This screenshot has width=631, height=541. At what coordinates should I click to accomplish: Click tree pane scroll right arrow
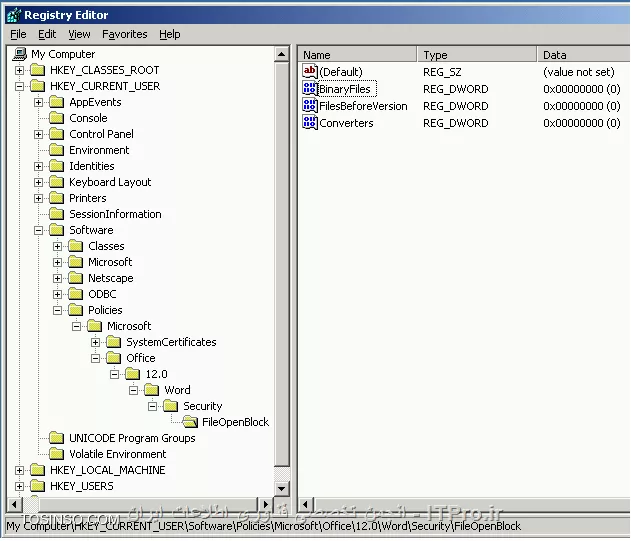tap(265, 504)
